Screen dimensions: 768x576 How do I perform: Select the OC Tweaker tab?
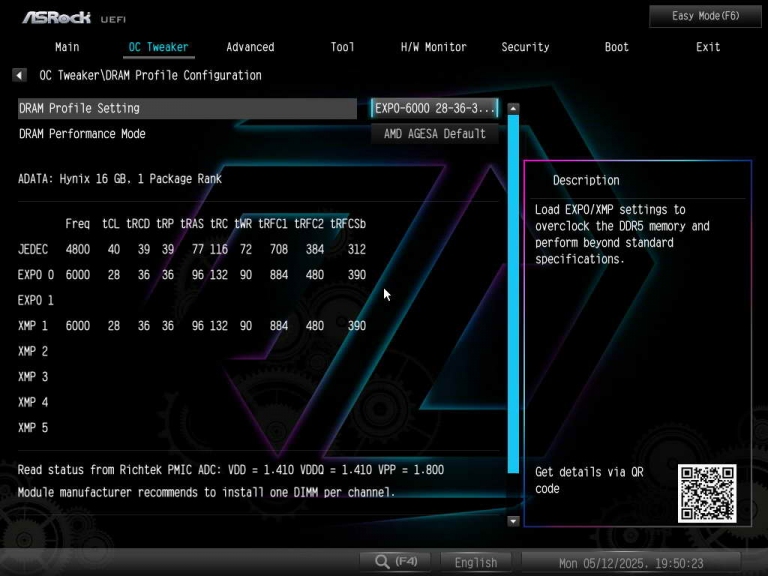pos(158,47)
